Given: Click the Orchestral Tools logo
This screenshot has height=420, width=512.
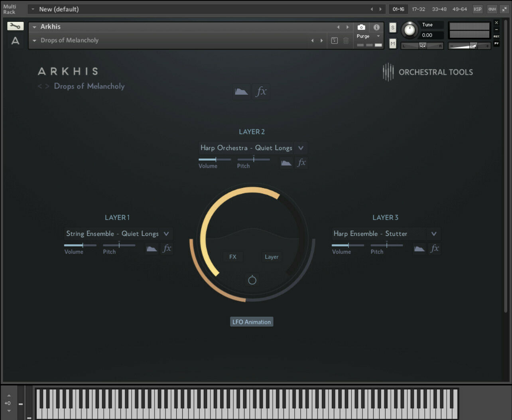Looking at the screenshot, I should [x=427, y=72].
